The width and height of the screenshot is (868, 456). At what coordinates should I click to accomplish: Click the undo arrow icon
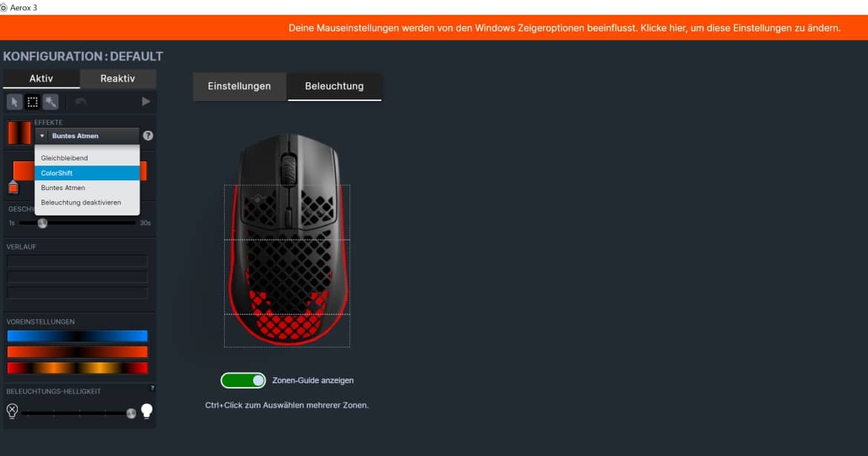(x=81, y=102)
